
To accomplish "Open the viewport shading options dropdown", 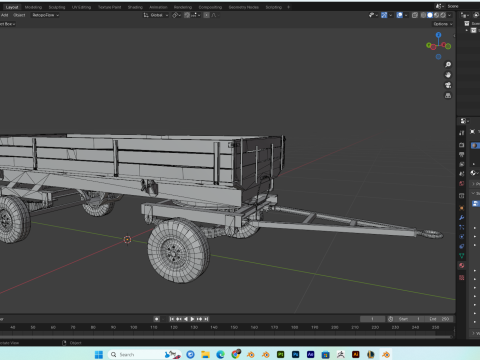I will 450,15.
